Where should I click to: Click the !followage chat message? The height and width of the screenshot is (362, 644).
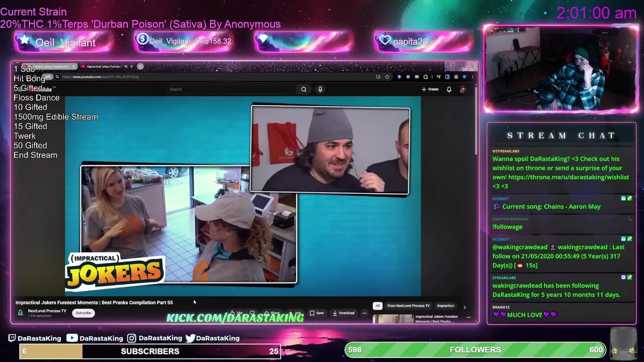[508, 227]
